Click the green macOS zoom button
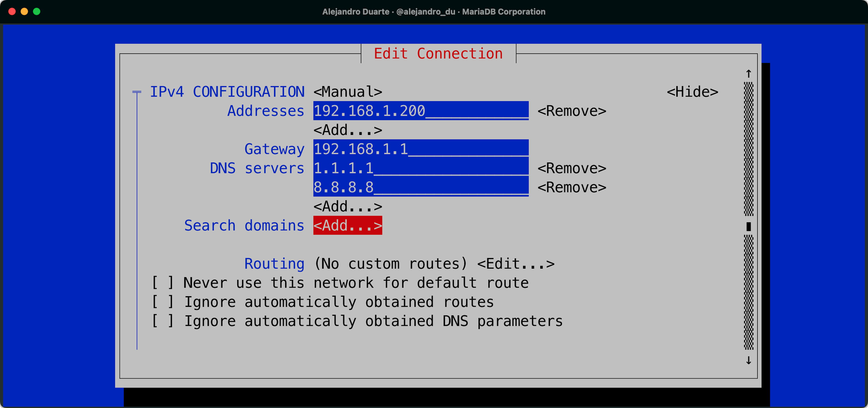 pyautogui.click(x=37, y=12)
